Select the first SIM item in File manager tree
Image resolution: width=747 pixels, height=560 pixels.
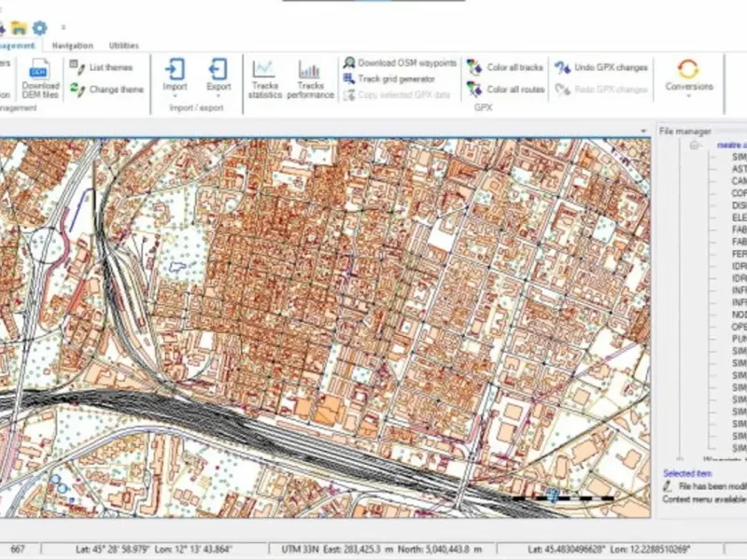point(739,157)
